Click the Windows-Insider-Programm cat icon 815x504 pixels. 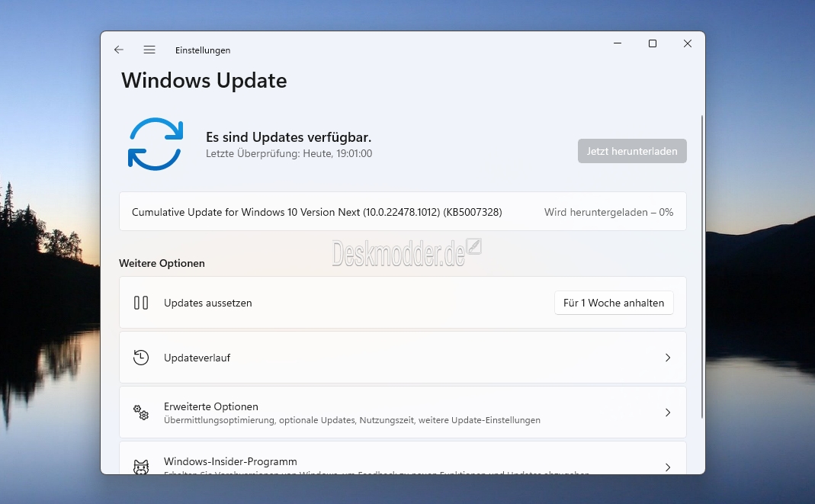pos(141,466)
